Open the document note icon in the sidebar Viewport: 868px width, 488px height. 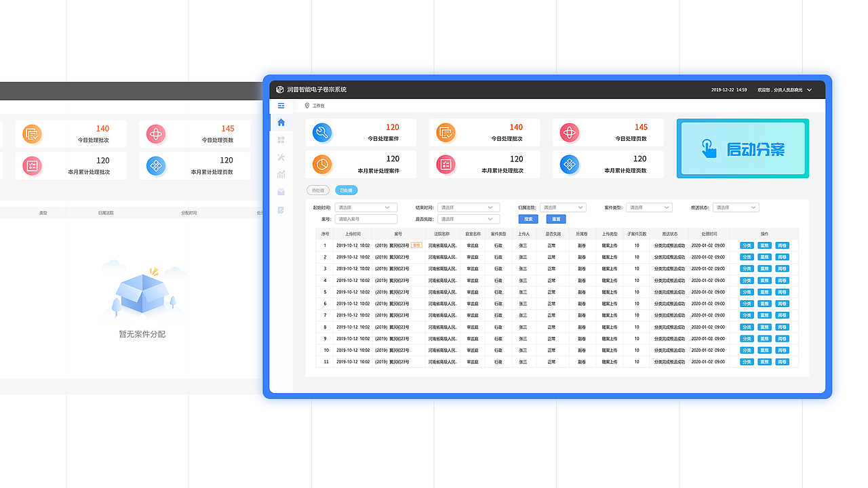tap(281, 210)
